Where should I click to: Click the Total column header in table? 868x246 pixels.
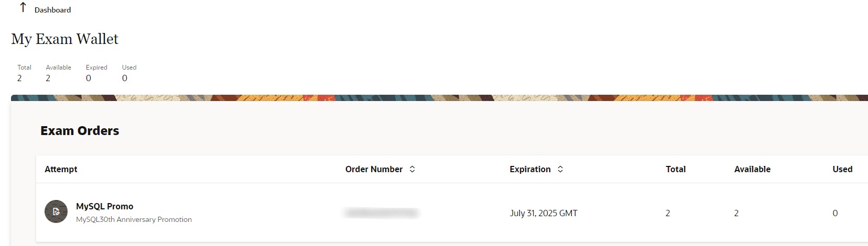[676, 169]
